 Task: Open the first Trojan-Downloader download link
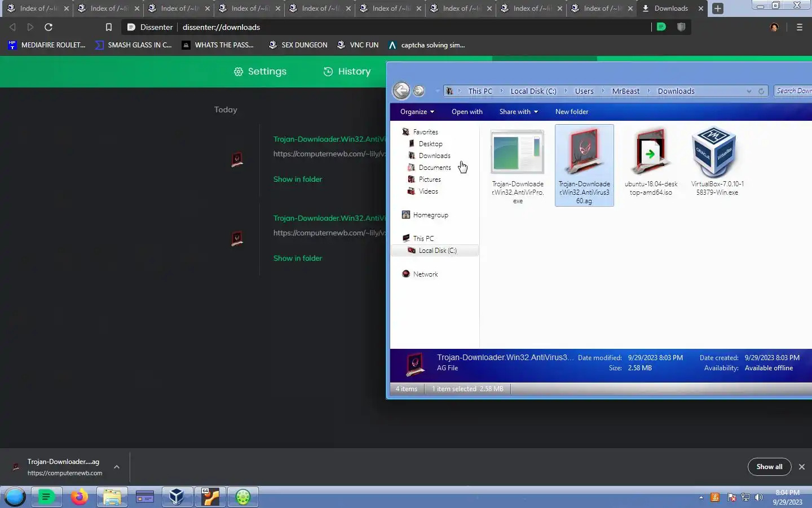click(329, 139)
